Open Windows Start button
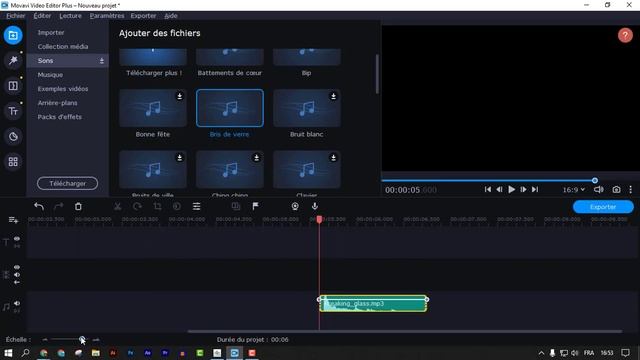The image size is (640, 360). pos(8,353)
